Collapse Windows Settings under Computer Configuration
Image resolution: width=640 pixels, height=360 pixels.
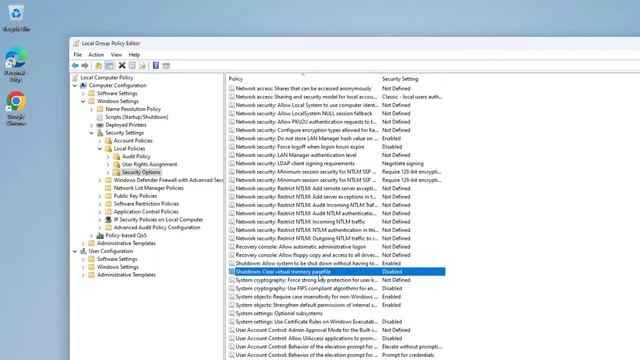point(83,101)
